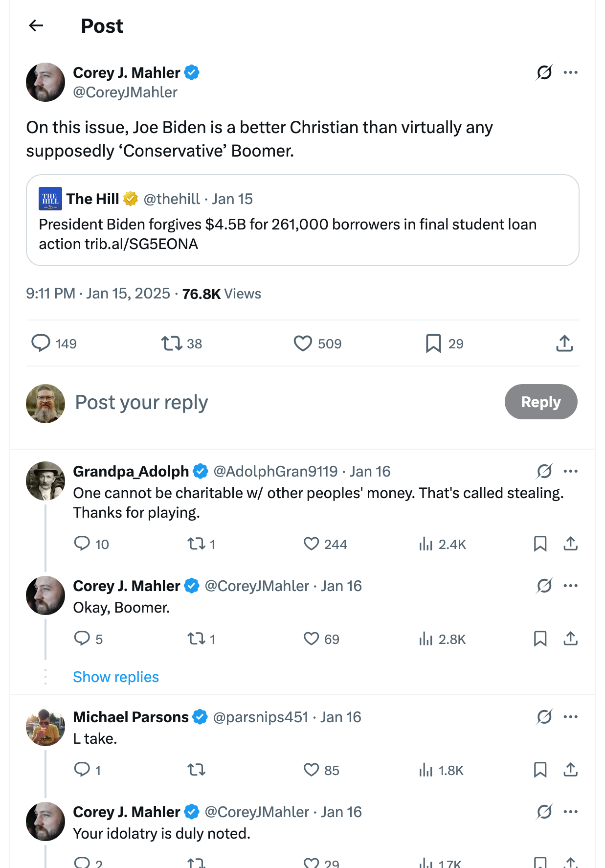Viewport: 605px width, 868px height.
Task: Like the main post with 509 likes
Action: (303, 343)
